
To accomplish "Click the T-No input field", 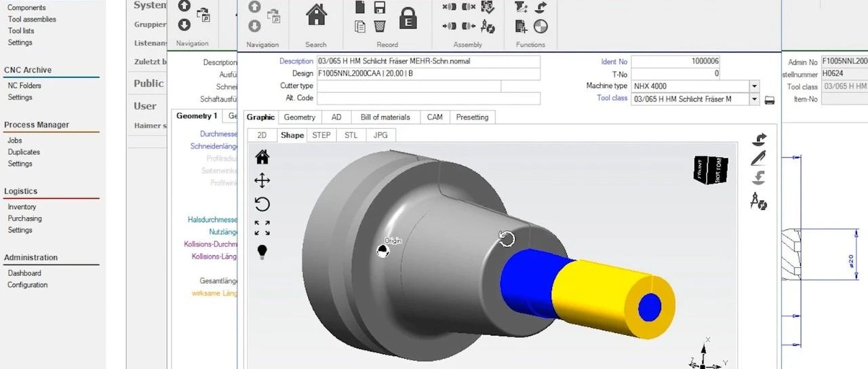I will (676, 73).
